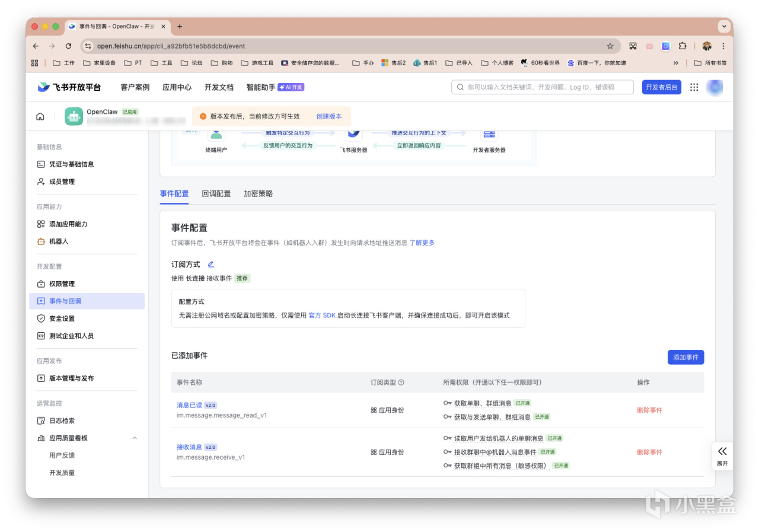Open the 接收消息 event link

(189, 447)
